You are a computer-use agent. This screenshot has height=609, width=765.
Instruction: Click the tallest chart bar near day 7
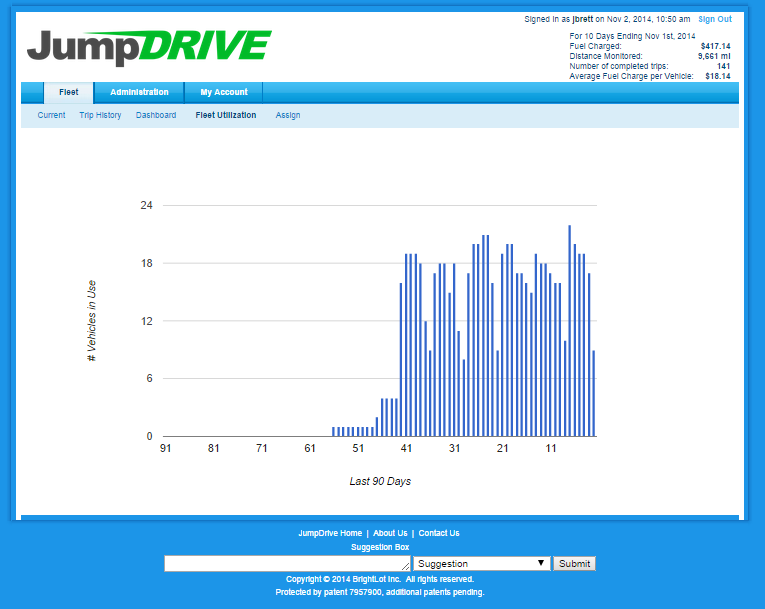coord(569,330)
